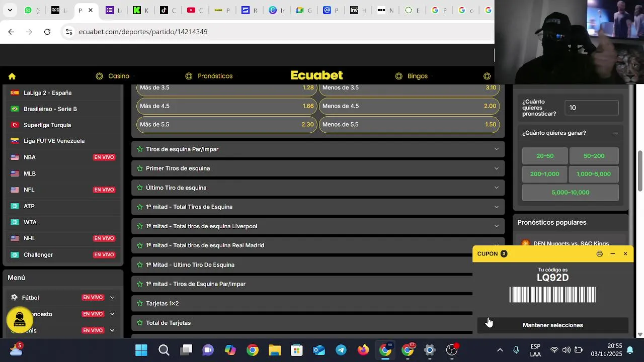This screenshot has height=362, width=644.
Task: Open Superliga Turquía in sidebar
Action: [63, 125]
